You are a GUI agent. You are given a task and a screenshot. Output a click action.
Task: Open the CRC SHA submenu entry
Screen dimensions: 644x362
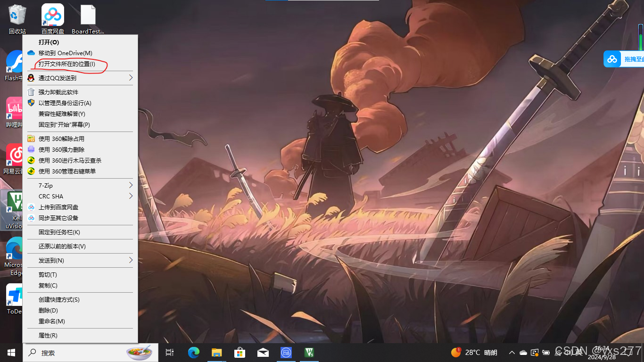(x=80, y=197)
